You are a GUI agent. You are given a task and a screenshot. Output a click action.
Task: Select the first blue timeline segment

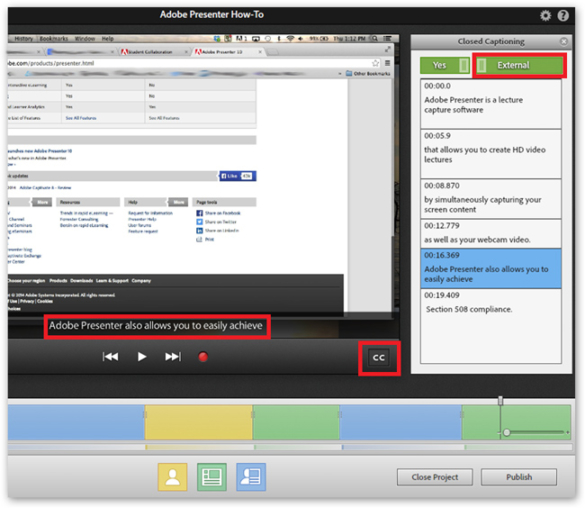76,422
